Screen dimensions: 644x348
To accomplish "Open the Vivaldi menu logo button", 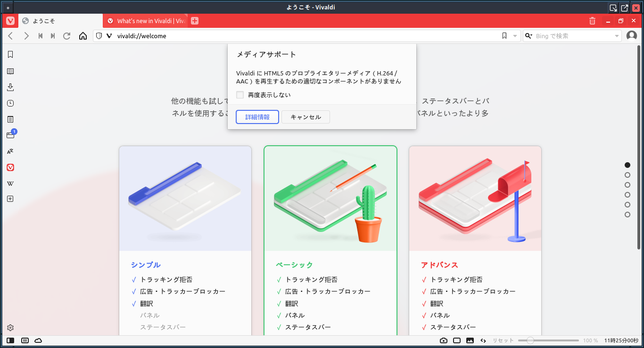I will [x=10, y=21].
